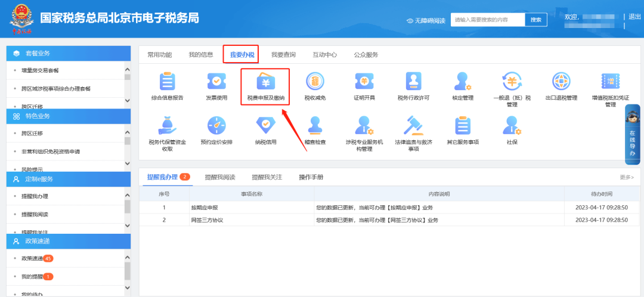The height and width of the screenshot is (297, 644).
Task: Click description mentioning 【网签三方协议】业务
Action: [x=377, y=220]
